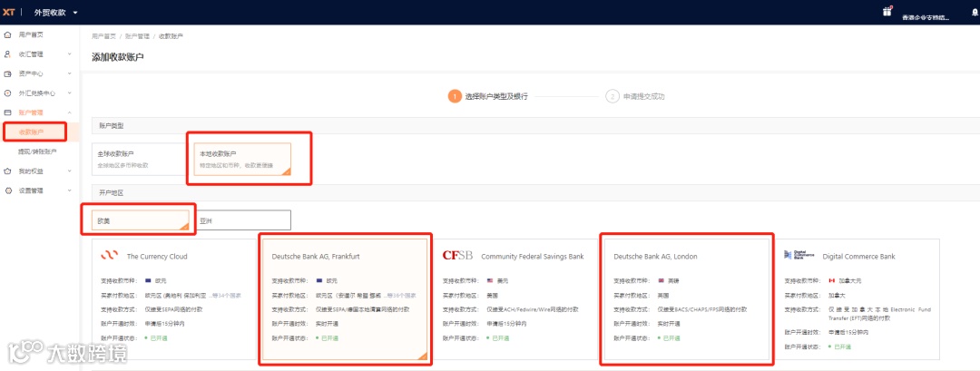Select 欧美 region option
This screenshot has width=980, height=371.
[x=141, y=220]
